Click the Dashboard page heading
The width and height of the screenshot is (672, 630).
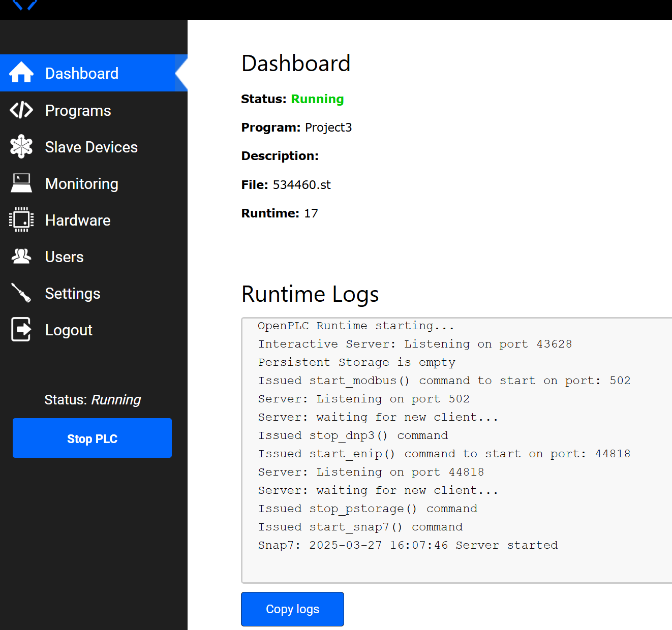[296, 63]
